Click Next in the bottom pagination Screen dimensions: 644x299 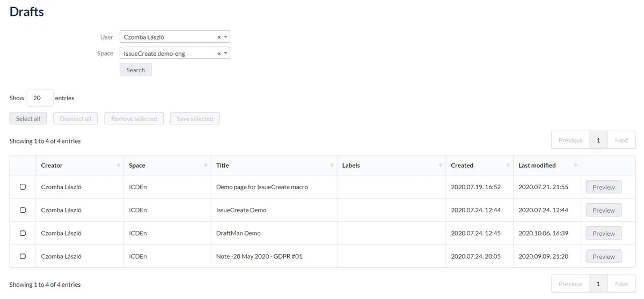[x=621, y=283]
